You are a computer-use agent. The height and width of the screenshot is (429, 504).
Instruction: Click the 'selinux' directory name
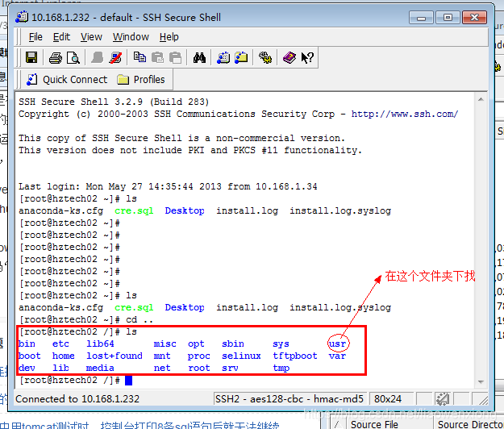[x=241, y=356]
